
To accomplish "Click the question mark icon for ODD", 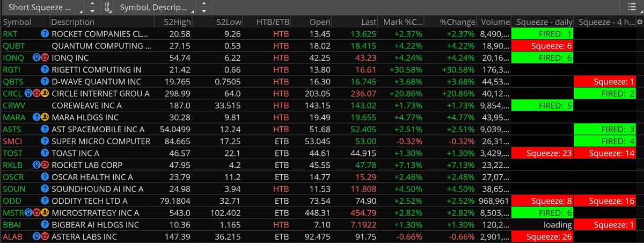I will (x=45, y=201).
